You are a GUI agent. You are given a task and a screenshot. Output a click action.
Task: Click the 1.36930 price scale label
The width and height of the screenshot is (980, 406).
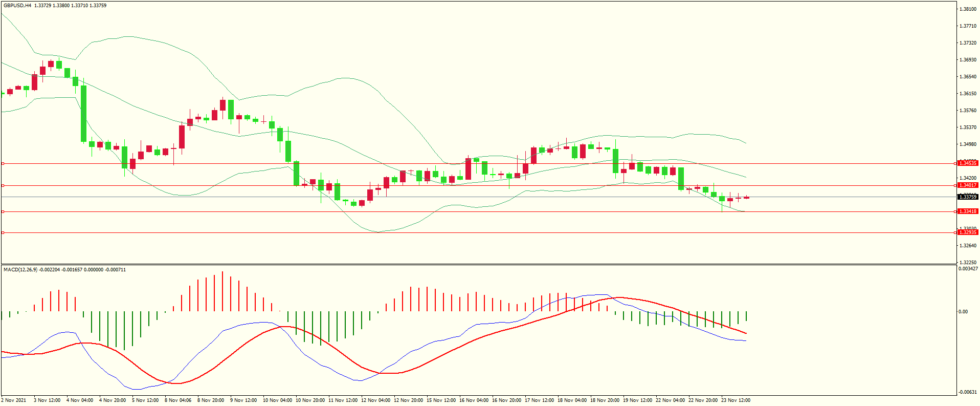coord(968,60)
